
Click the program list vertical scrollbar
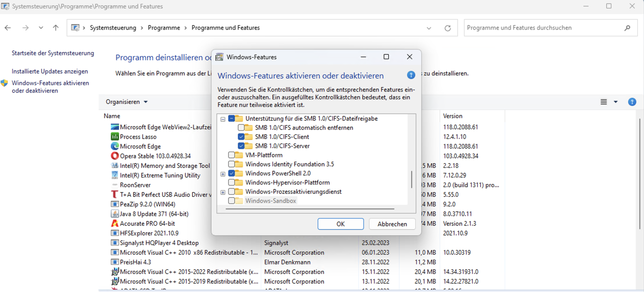click(639, 174)
